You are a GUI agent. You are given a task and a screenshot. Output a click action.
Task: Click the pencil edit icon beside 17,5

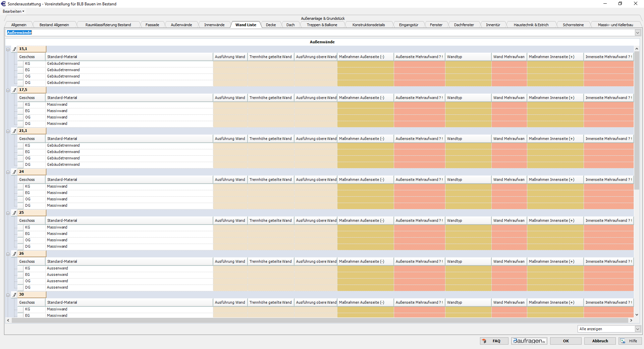[x=14, y=90]
